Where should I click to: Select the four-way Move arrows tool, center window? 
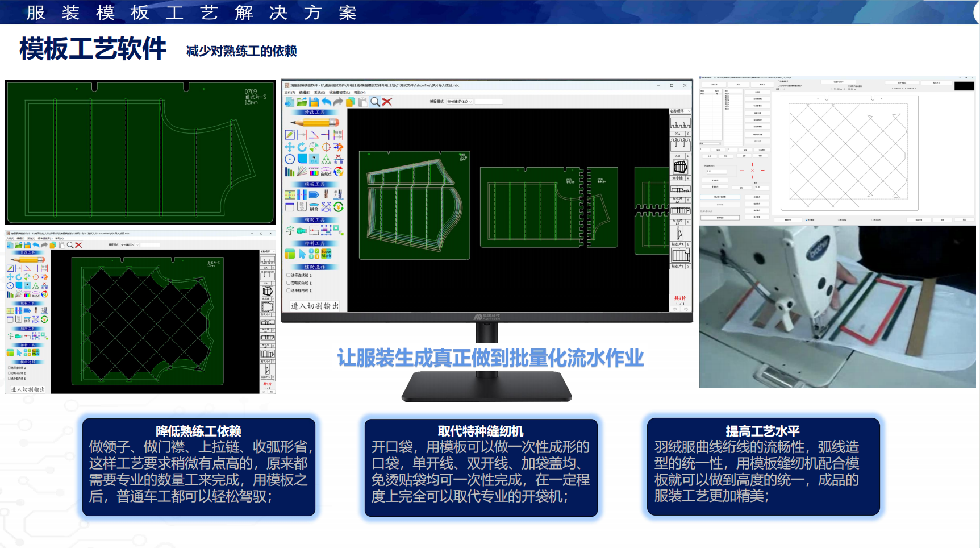290,147
